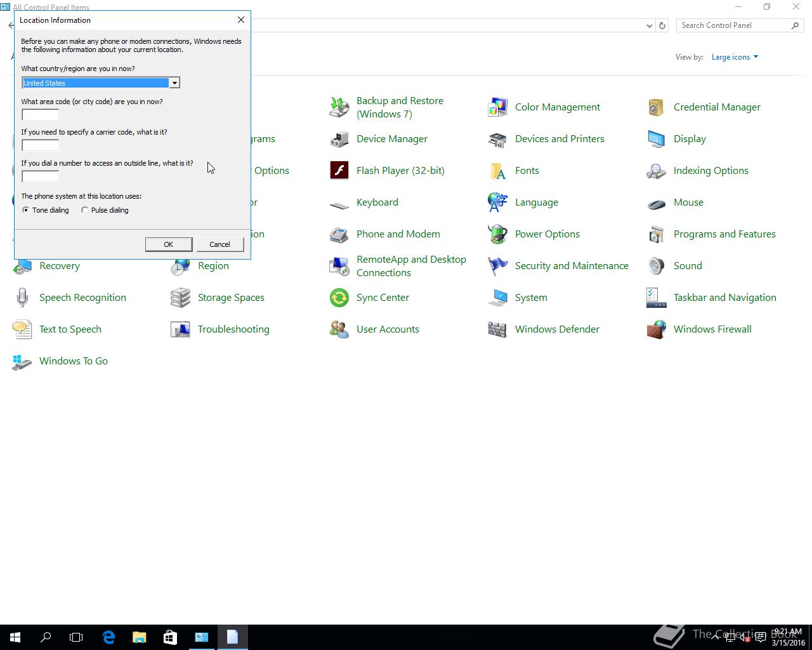Screen dimensions: 812x650
Task: Open the Backup and Restore icon
Action: (x=339, y=107)
